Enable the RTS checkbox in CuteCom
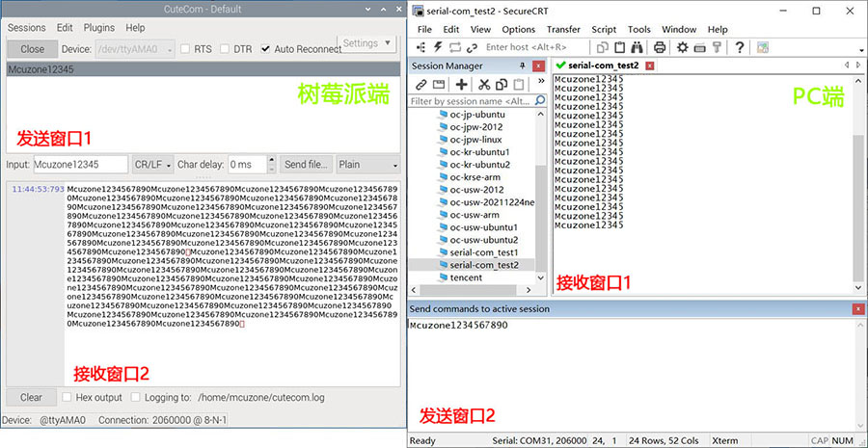This screenshot has height=448, width=868. [x=185, y=49]
